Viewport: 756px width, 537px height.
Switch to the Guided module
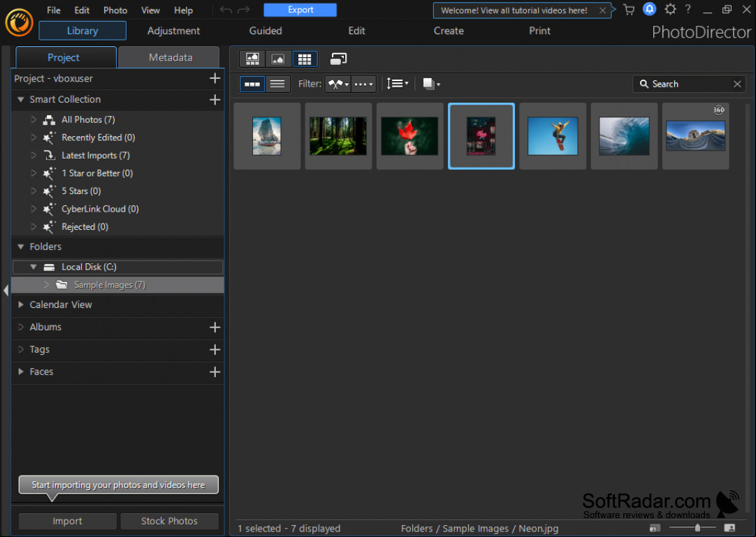click(x=266, y=31)
